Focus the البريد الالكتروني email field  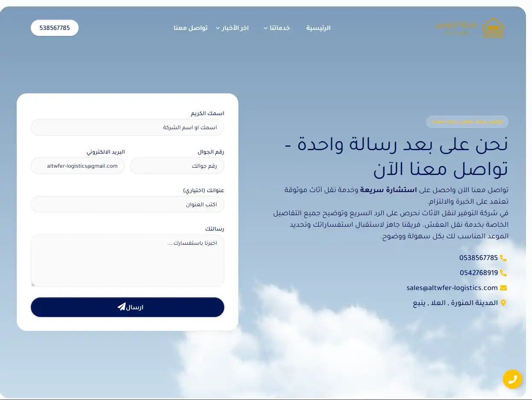point(78,166)
